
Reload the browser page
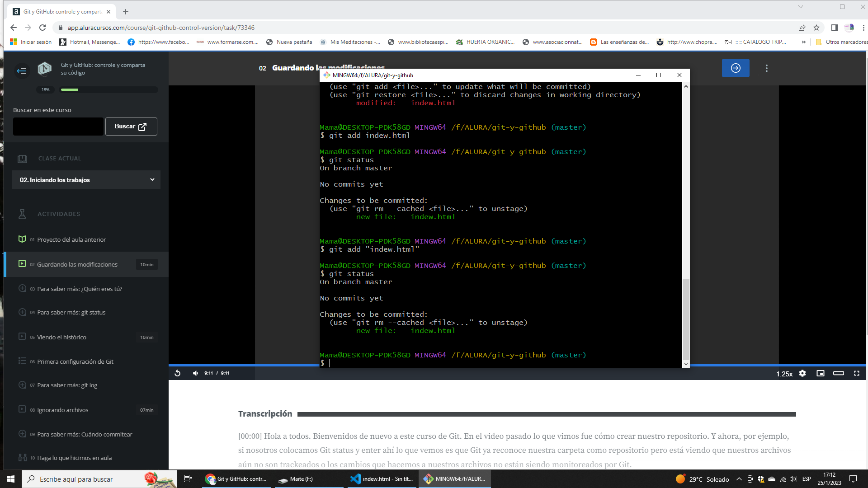pyautogui.click(x=42, y=28)
